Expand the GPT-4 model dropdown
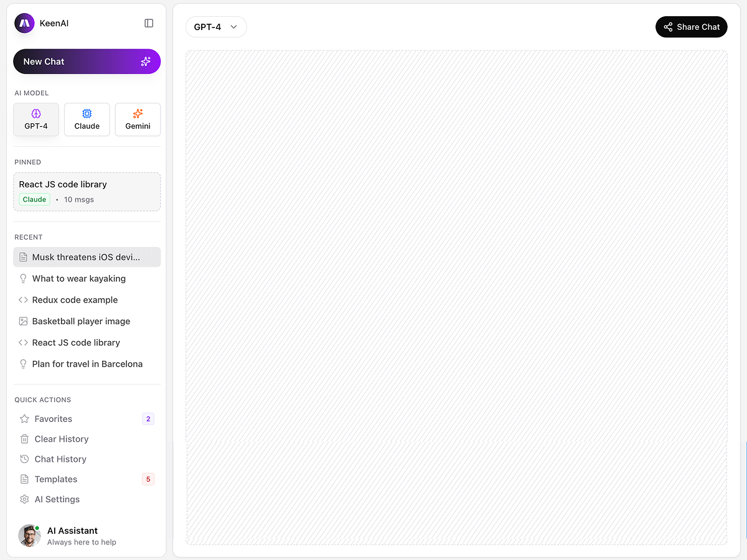 (x=215, y=27)
